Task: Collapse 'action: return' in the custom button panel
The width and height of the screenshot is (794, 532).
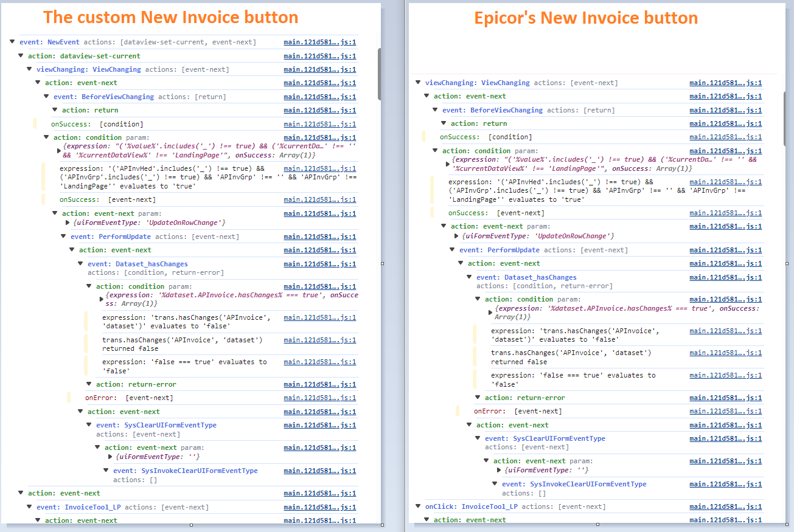Action: 55,110
